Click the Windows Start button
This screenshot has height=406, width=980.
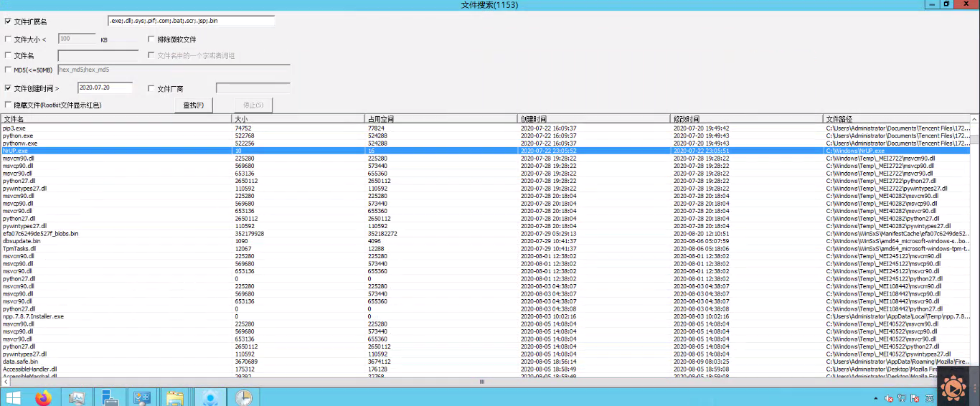click(13, 397)
